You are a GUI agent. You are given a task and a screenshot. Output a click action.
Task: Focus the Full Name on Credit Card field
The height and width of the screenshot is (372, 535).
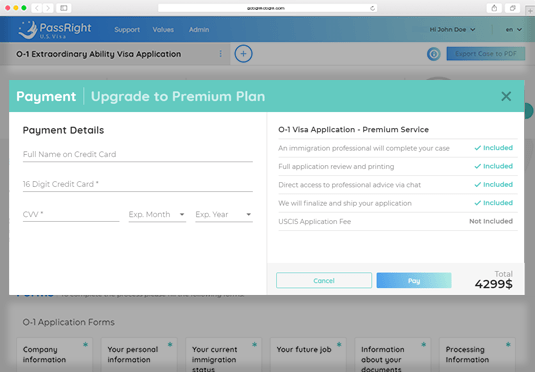point(138,155)
